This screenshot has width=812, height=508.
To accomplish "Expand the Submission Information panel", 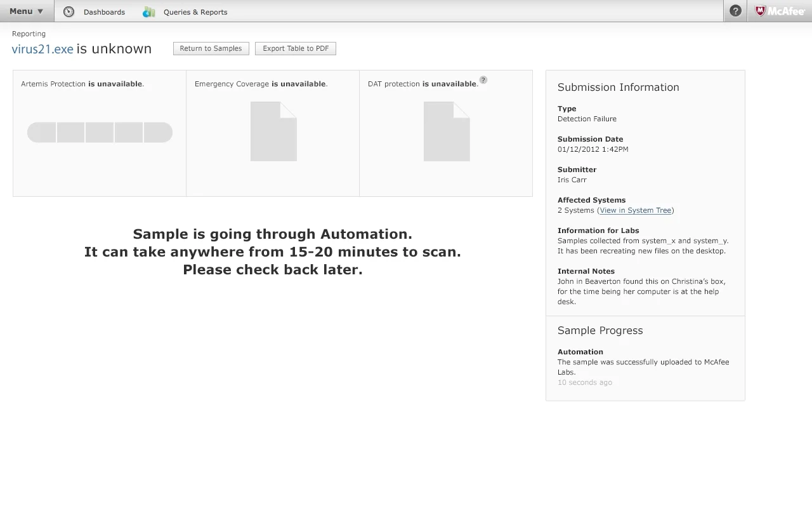I will (618, 87).
